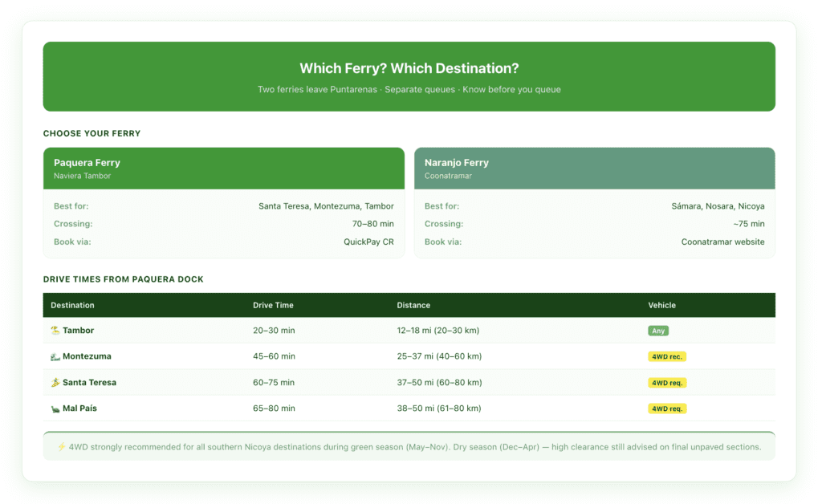Click the 'Montezuma' destination name
The height and width of the screenshot is (504, 822).
point(87,356)
